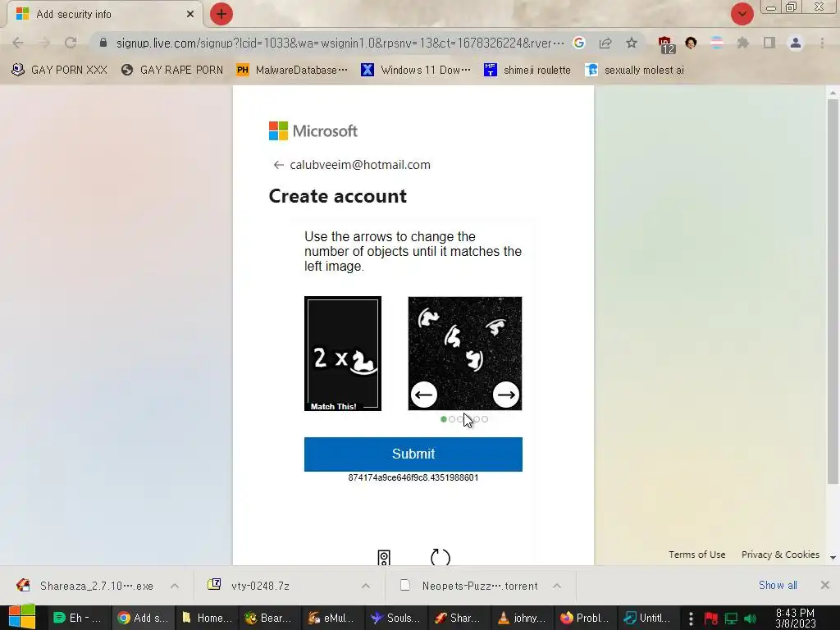Open the Windows 11 Dow… bookmark

(x=416, y=70)
